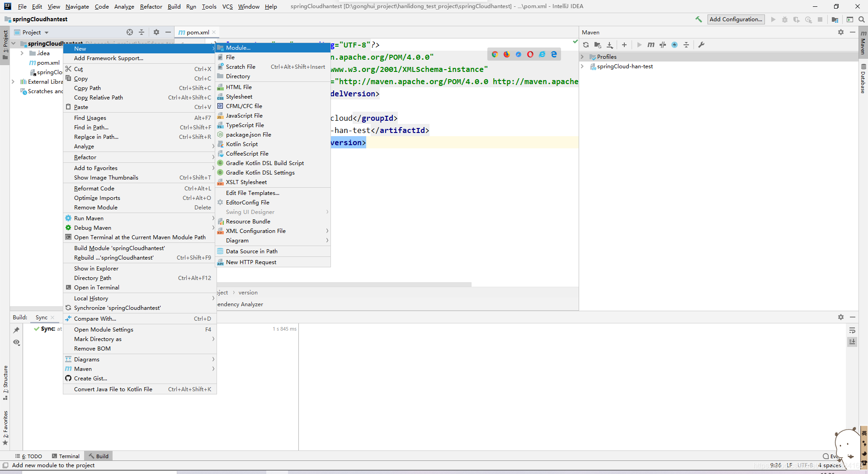Choose Open Module Settings in context menu
The width and height of the screenshot is (868, 474).
pyautogui.click(x=140, y=329)
